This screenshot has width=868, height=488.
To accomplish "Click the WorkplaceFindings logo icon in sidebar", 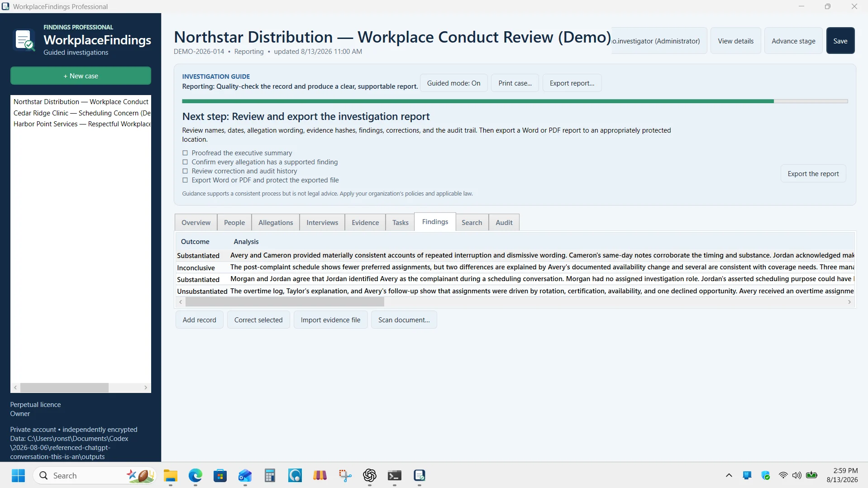I will click(24, 40).
